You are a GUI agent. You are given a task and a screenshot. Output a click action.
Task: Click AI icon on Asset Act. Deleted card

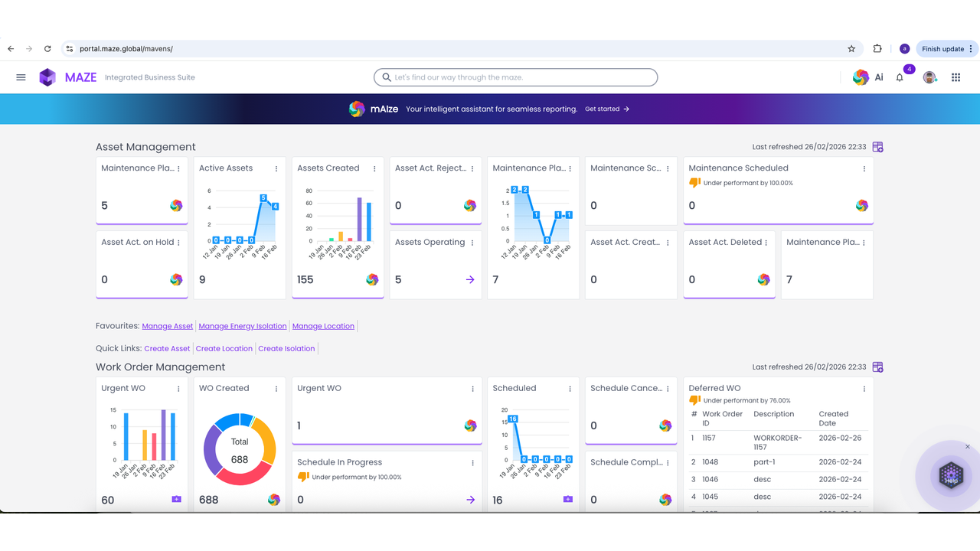[x=764, y=280]
